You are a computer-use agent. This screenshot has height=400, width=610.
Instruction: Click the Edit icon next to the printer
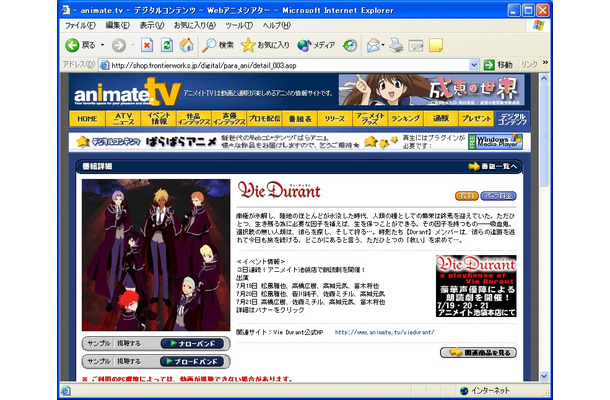coord(416,46)
